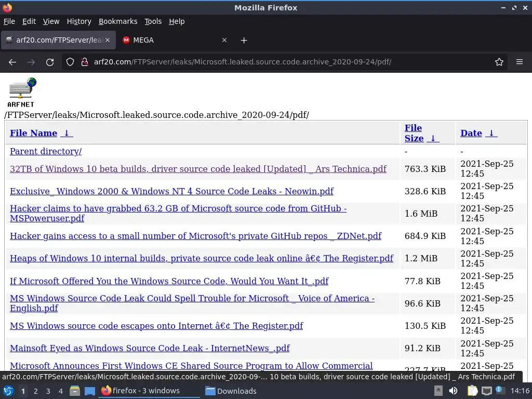532x399 pixels.
Task: Sort by Date header link
Action: click(471, 133)
